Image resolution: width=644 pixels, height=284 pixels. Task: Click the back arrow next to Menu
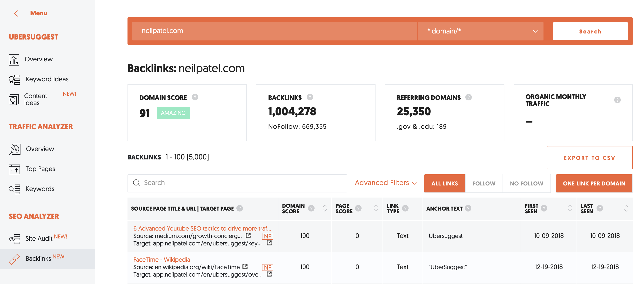click(16, 13)
